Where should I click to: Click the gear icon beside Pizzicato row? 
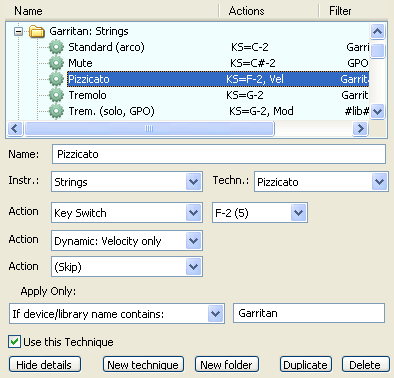(x=56, y=79)
